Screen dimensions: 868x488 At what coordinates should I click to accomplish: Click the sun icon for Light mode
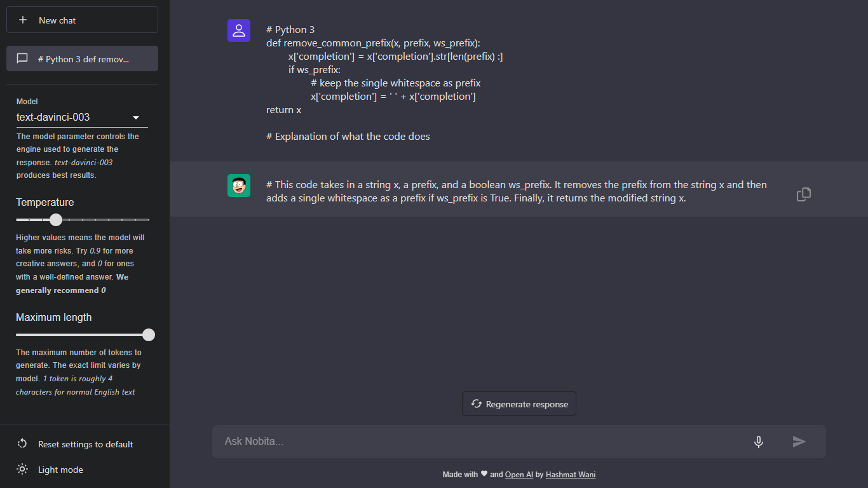tap(22, 470)
